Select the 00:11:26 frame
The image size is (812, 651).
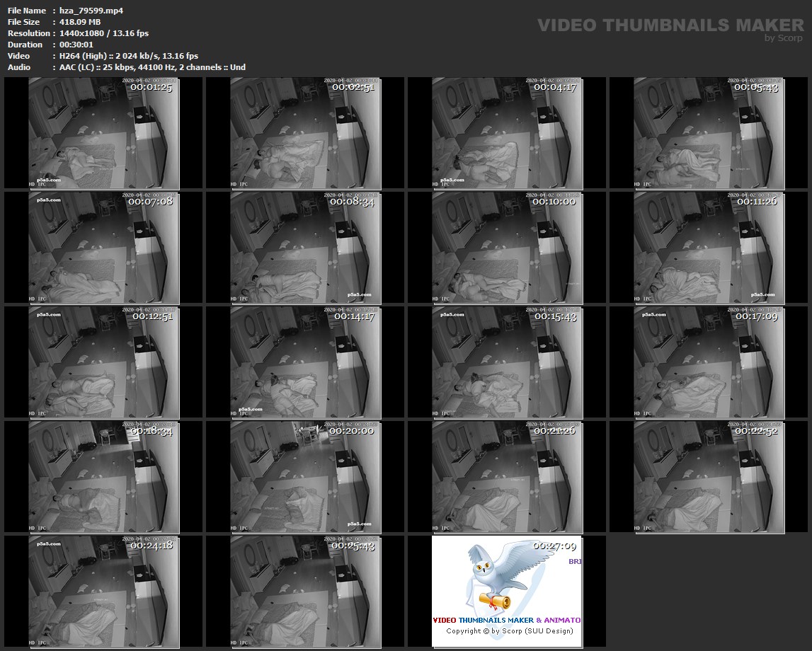(709, 248)
